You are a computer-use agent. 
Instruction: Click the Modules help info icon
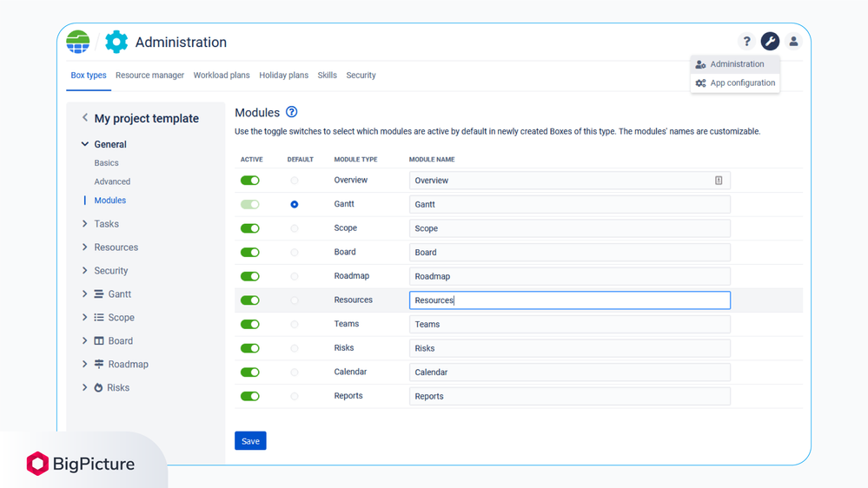(291, 112)
